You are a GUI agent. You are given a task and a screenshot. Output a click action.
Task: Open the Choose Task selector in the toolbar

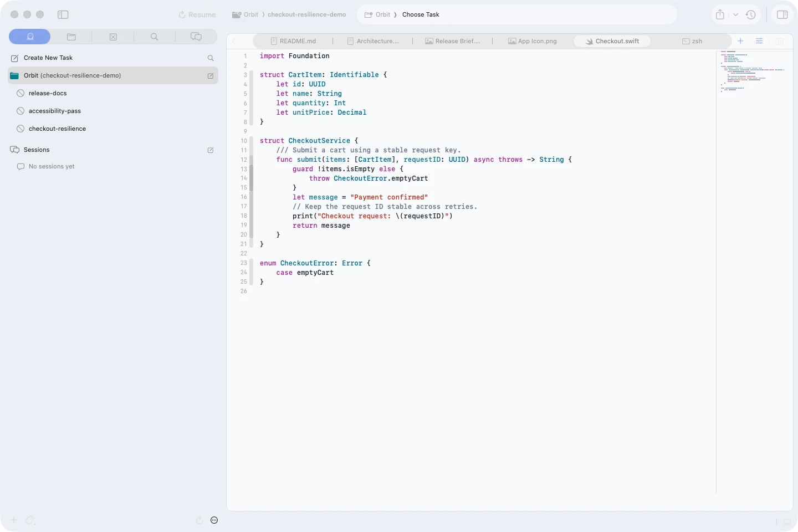coord(421,14)
